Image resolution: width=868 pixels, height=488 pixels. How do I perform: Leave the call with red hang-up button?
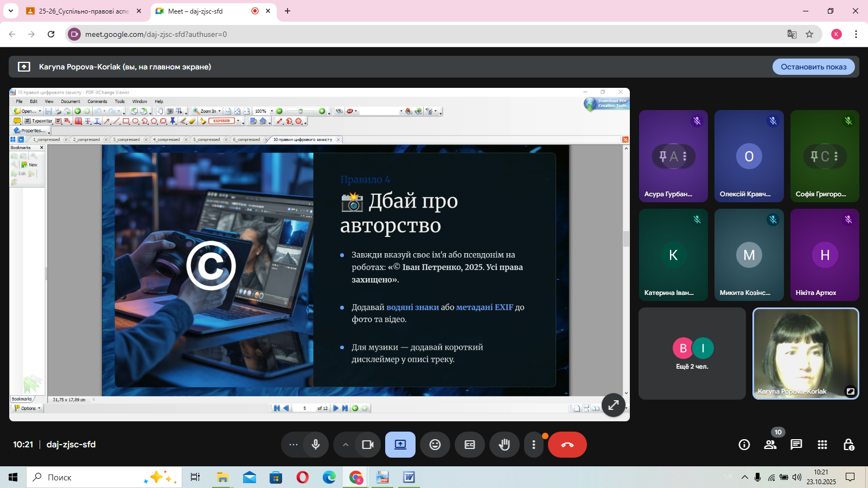(567, 445)
